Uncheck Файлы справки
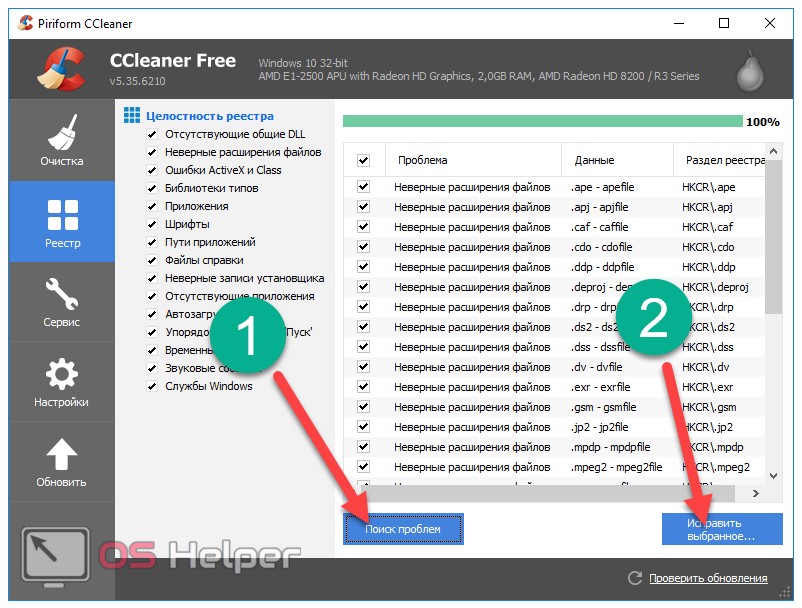This screenshot has width=802, height=608. click(x=152, y=260)
